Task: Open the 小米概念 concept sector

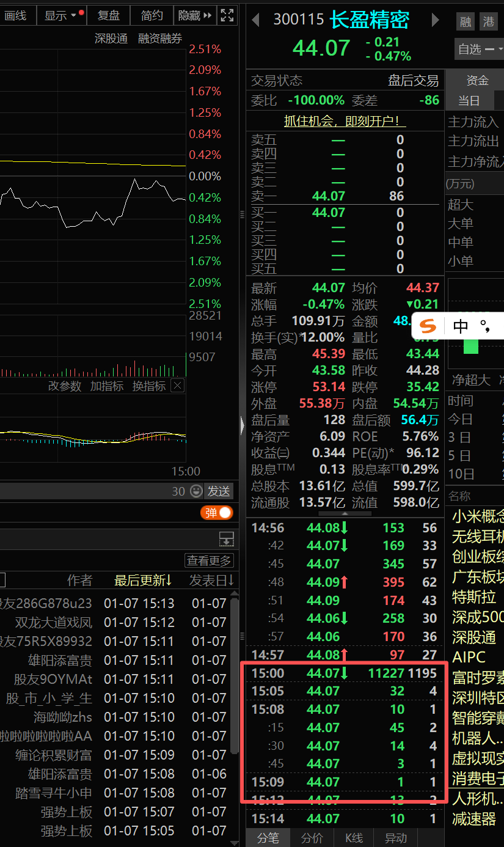Action: point(478,517)
